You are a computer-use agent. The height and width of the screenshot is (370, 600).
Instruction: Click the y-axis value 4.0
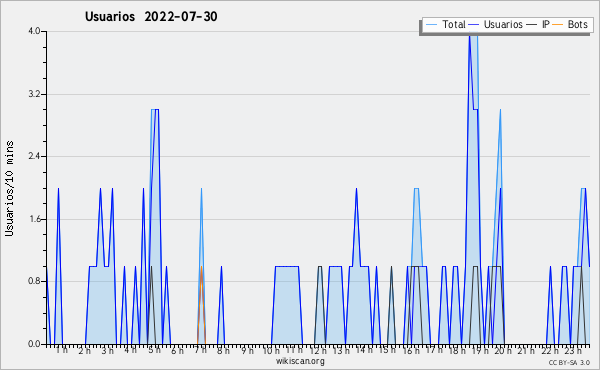click(34, 31)
